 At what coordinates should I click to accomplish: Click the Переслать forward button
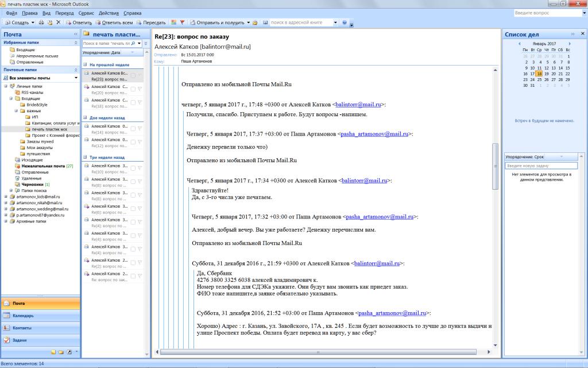pyautogui.click(x=151, y=22)
